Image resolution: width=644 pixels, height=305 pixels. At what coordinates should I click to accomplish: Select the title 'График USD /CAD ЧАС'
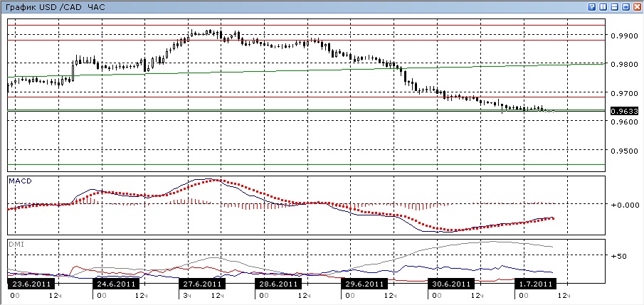click(56, 7)
